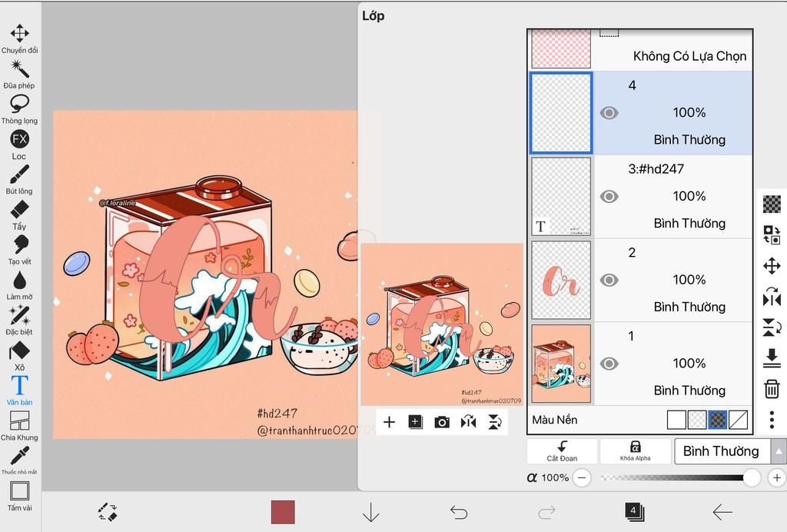This screenshot has height=532, width=787.
Task: Add a new layer with plus icon
Action: [x=389, y=422]
